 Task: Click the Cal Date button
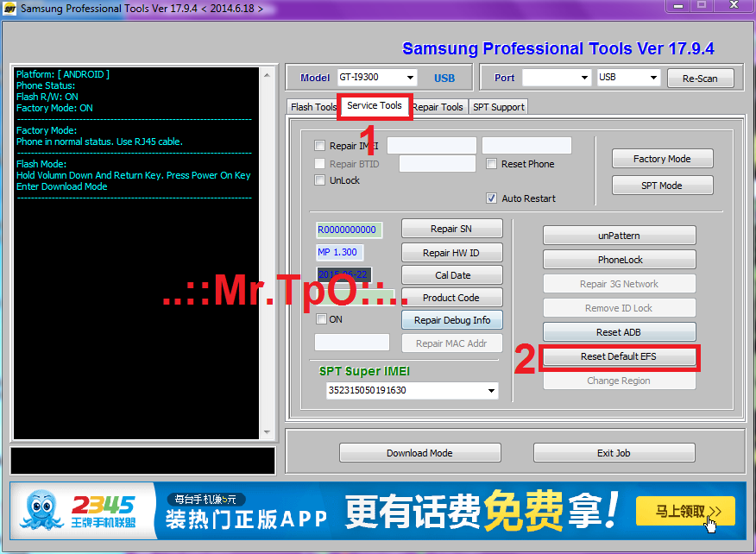click(451, 274)
